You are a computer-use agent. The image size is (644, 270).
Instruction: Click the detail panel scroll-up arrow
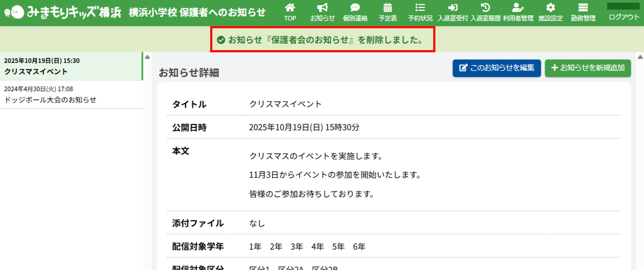point(640,57)
